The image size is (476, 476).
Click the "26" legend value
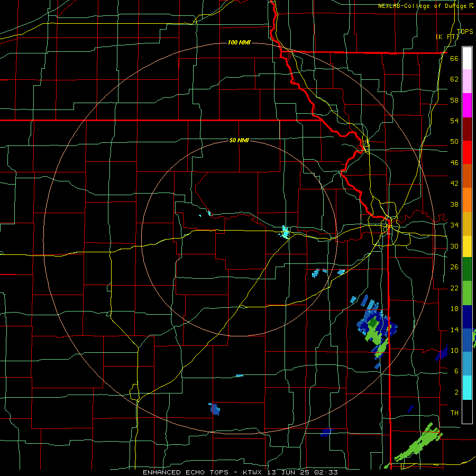(x=454, y=267)
